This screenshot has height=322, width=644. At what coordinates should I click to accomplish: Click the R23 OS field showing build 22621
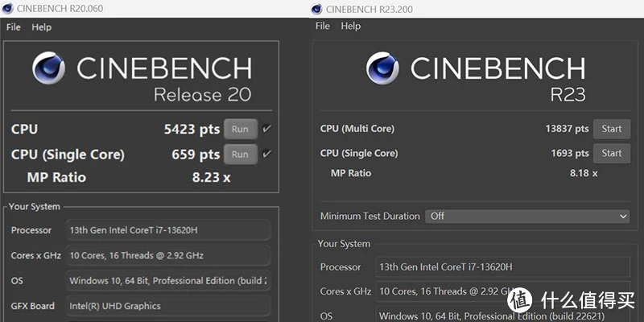tap(502, 315)
